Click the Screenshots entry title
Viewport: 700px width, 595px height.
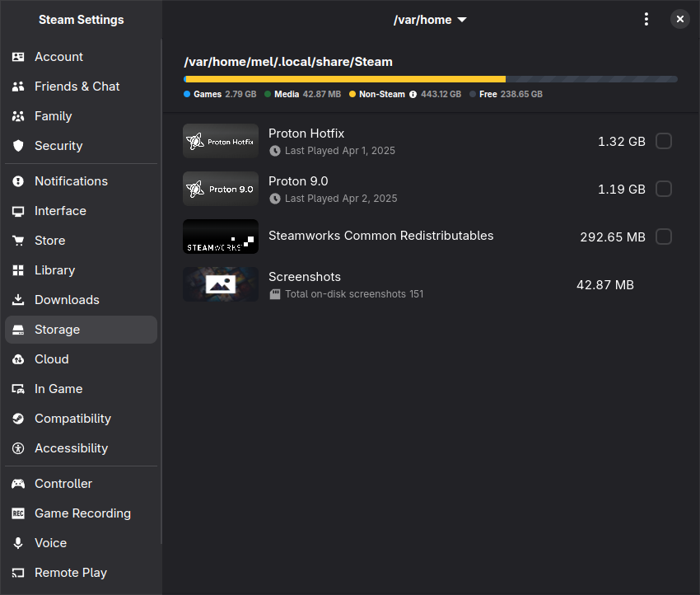pos(305,277)
